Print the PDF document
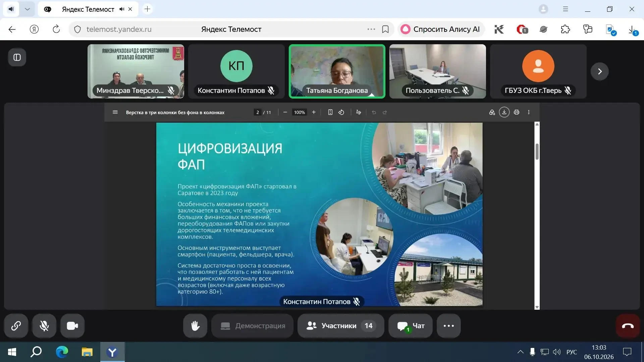Screen dimensions: 644x362 [x=517, y=112]
